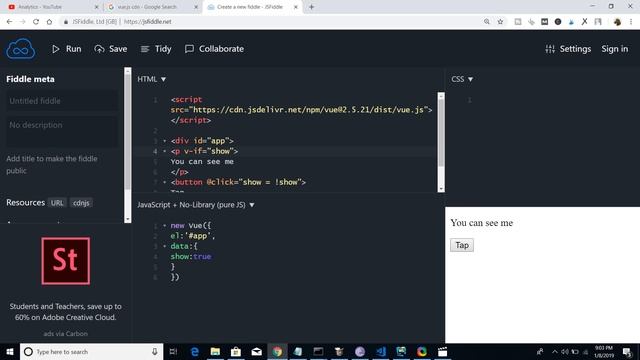640x360 pixels.
Task: Open Microsoft Edge from taskbar
Action: 195,351
